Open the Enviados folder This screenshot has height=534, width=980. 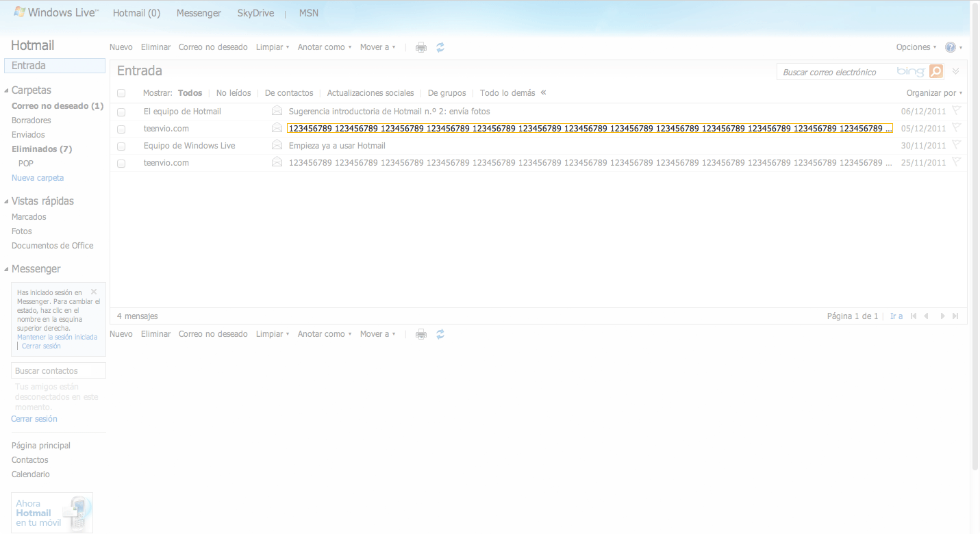click(x=28, y=135)
